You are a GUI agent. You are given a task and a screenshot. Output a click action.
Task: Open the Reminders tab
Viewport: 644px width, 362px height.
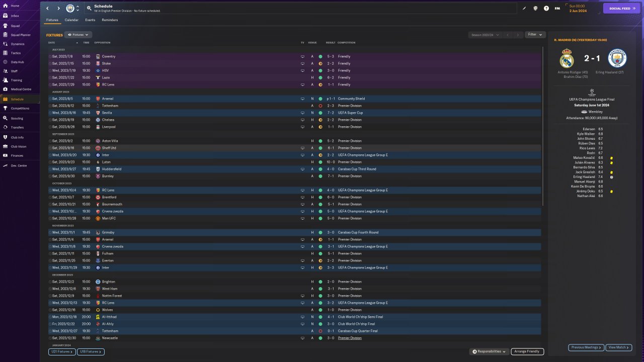[x=110, y=20]
